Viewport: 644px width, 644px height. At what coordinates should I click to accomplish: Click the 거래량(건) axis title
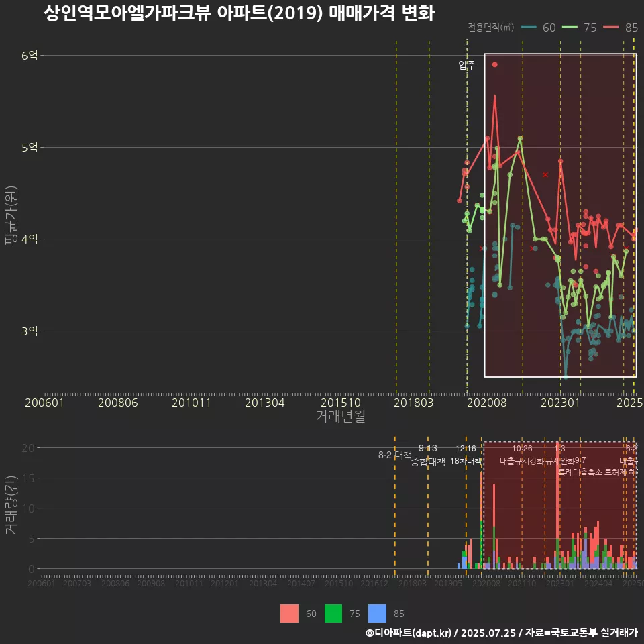(x=11, y=504)
